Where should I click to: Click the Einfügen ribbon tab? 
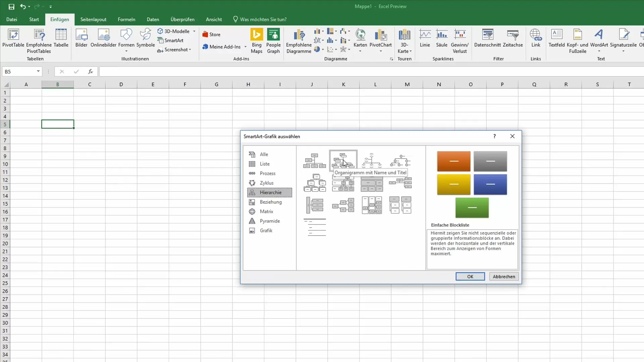(59, 19)
